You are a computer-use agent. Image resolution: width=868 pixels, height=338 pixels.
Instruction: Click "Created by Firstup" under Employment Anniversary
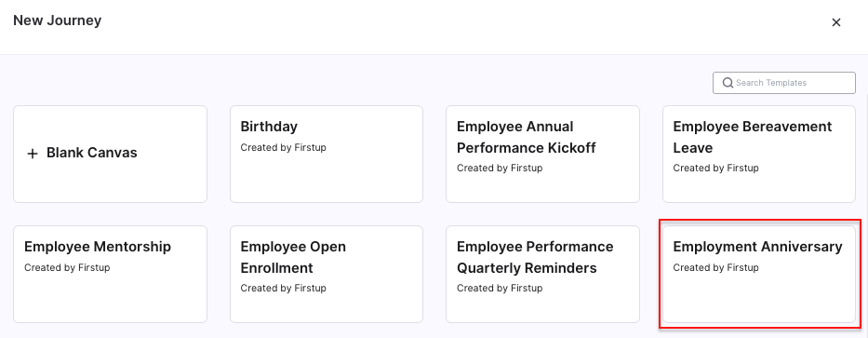(715, 267)
